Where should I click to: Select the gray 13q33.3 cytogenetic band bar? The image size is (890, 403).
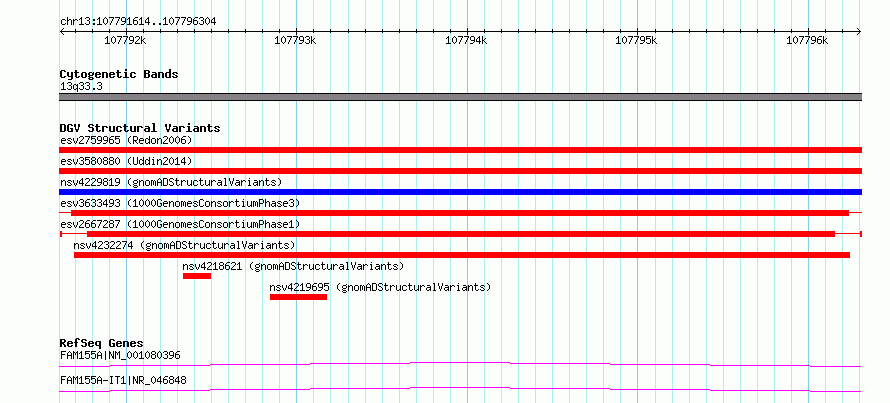[460, 97]
